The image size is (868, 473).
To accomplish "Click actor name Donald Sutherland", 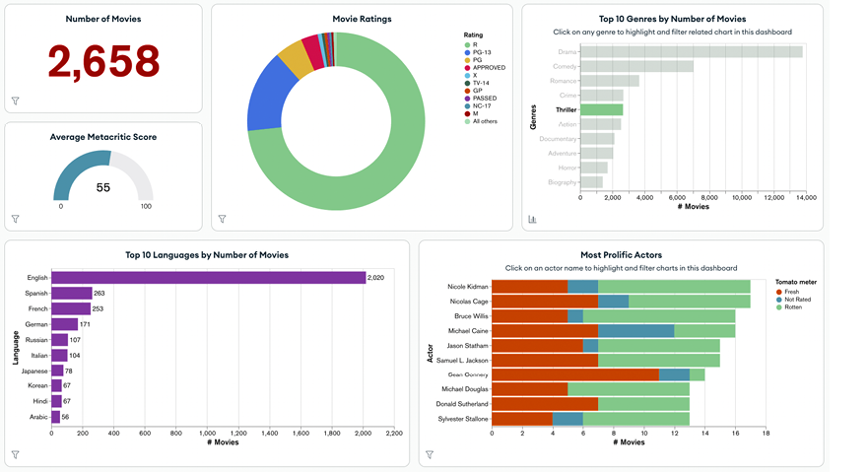I will pos(462,404).
